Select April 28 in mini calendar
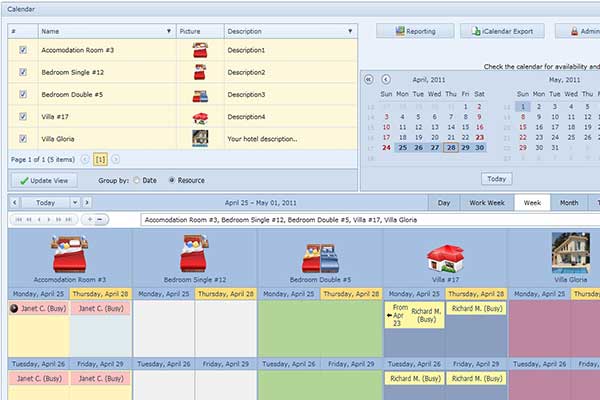Image resolution: width=600 pixels, height=400 pixels. point(451,147)
